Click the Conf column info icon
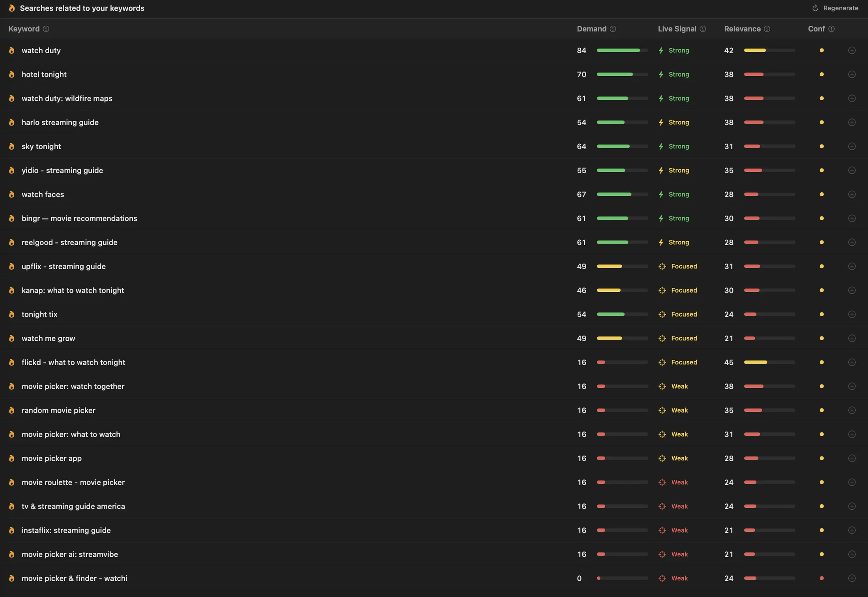 (x=831, y=29)
